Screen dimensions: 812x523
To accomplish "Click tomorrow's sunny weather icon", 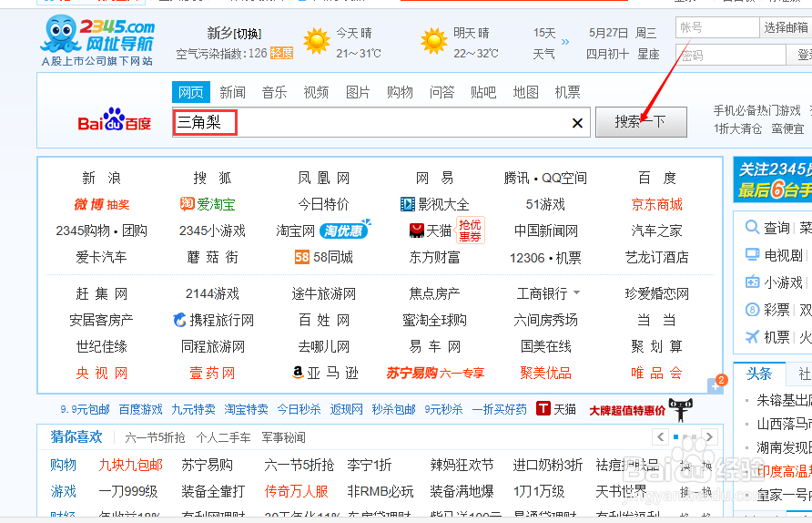I will click(434, 42).
